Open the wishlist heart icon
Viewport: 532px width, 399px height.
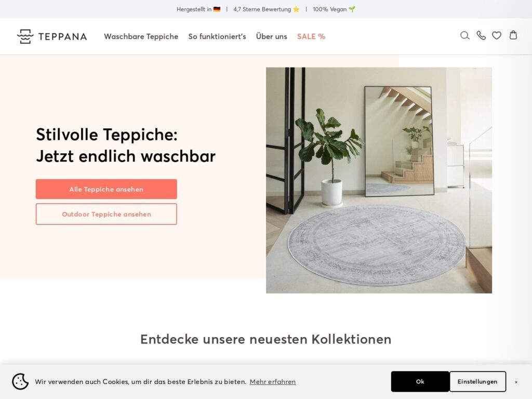coord(497,35)
